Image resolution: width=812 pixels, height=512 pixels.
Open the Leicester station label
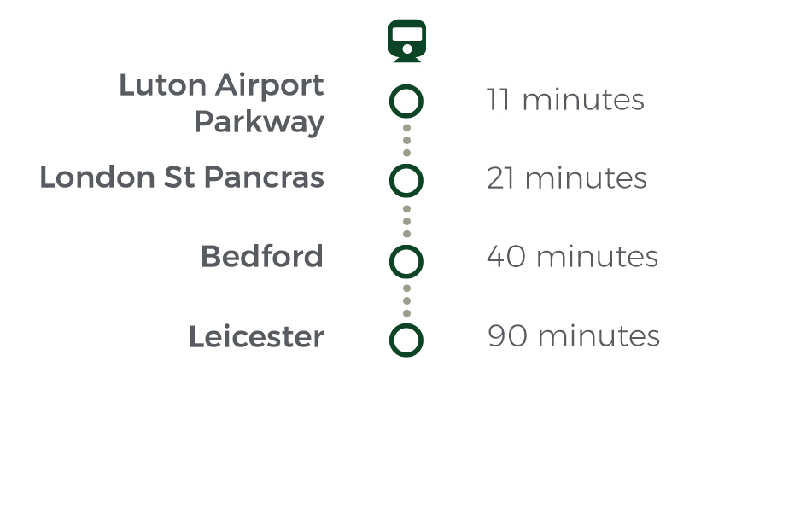click(x=256, y=337)
